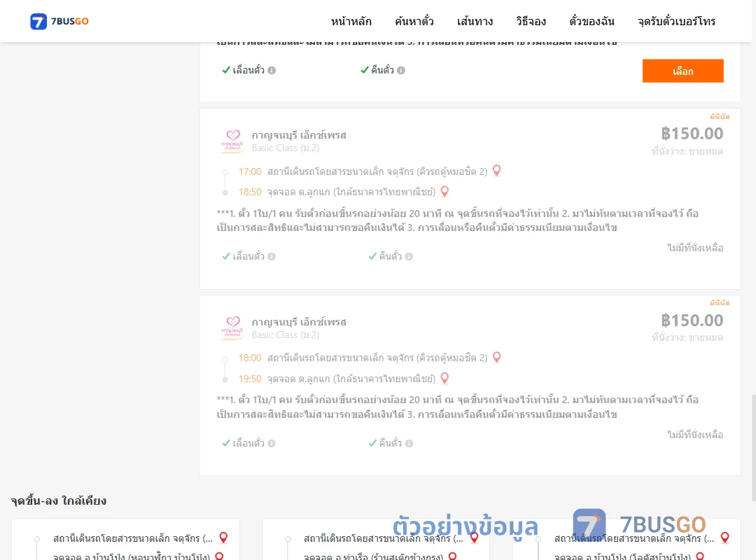Image resolution: width=756 pixels, height=560 pixels.
Task: Click the orange เลือก button
Action: pyautogui.click(x=682, y=71)
